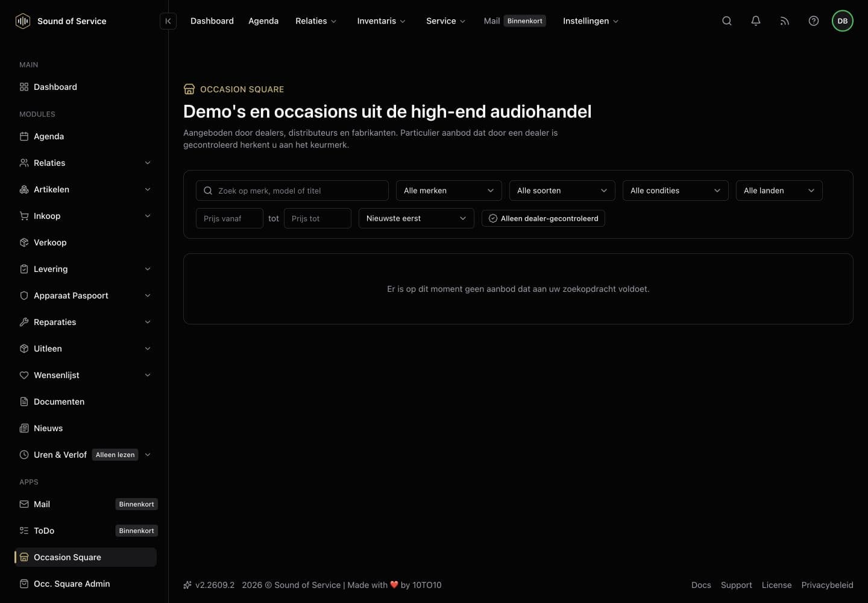Open the License footer link

[x=777, y=585]
